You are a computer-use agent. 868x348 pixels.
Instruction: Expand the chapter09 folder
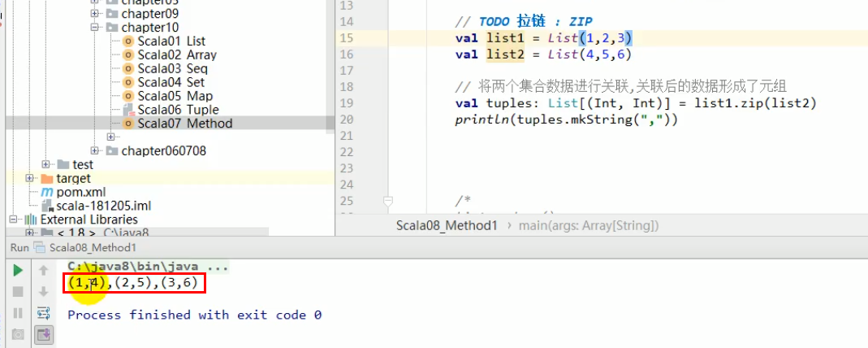click(95, 13)
